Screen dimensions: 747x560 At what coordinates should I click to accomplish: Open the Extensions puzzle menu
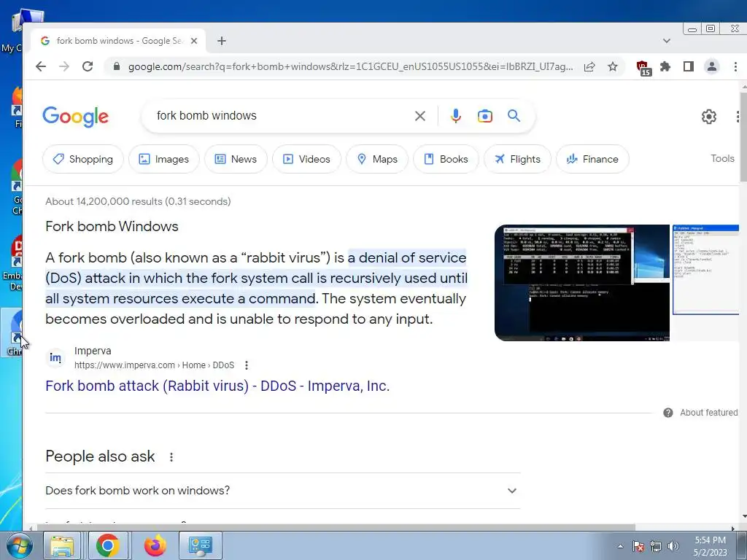[x=665, y=66]
